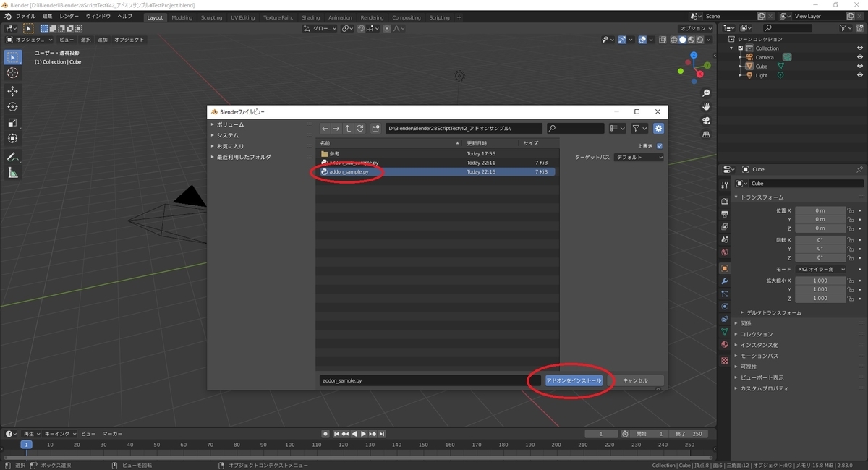Screen dimensions: 868x470
Task: Sort files by the 名前 column header
Action: coord(325,143)
